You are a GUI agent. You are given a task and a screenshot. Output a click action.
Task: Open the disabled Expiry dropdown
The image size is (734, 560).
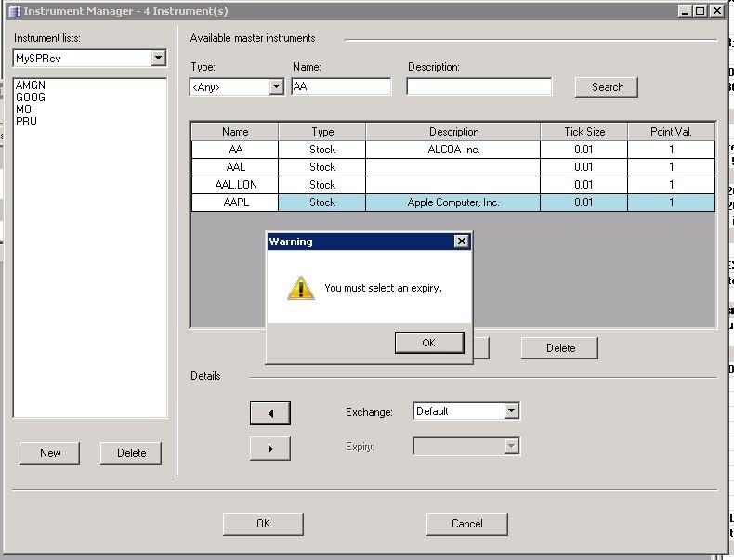512,447
